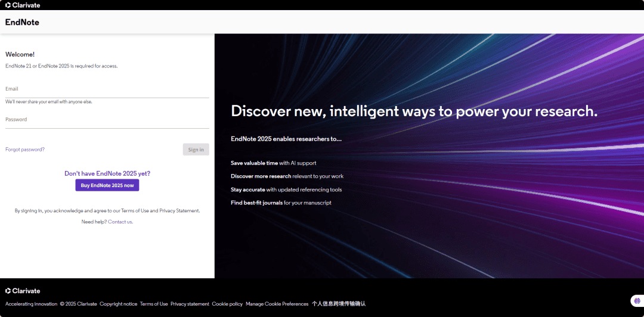The height and width of the screenshot is (317, 644).
Task: Open Terms of Use footer link
Action: click(x=154, y=304)
